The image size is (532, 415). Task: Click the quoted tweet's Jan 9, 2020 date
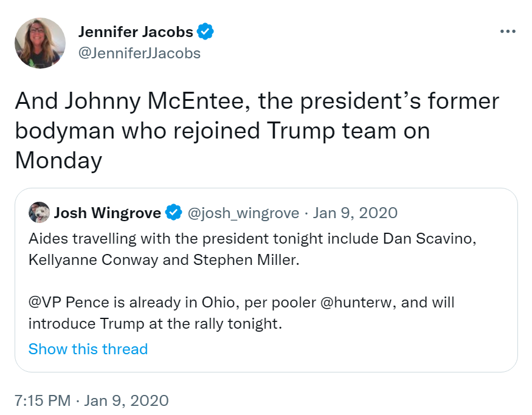[x=355, y=213]
